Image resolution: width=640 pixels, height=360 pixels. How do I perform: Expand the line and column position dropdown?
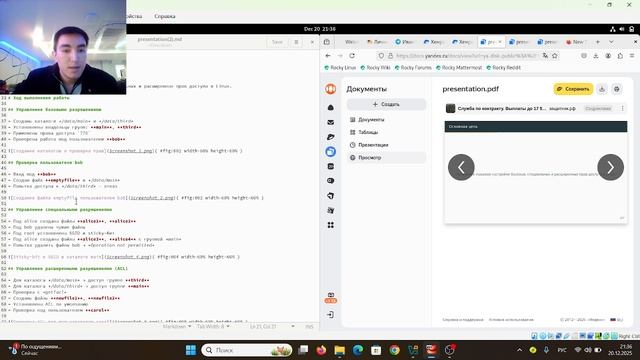(x=272, y=326)
